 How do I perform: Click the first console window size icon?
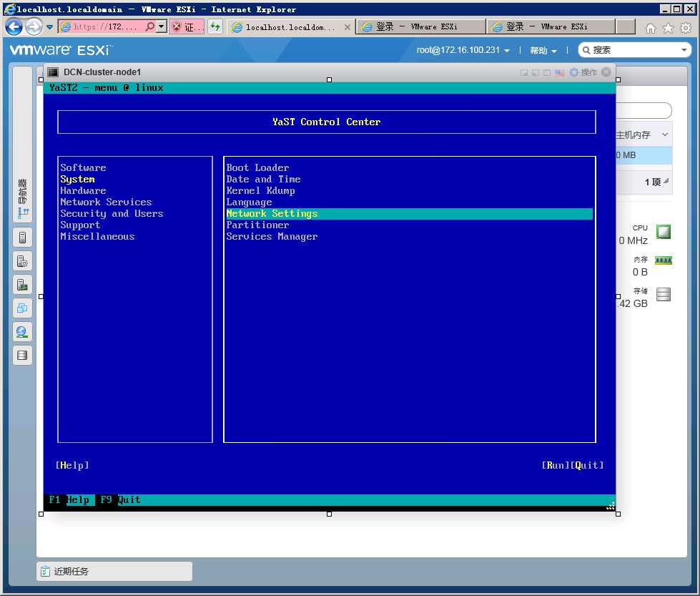pos(524,72)
